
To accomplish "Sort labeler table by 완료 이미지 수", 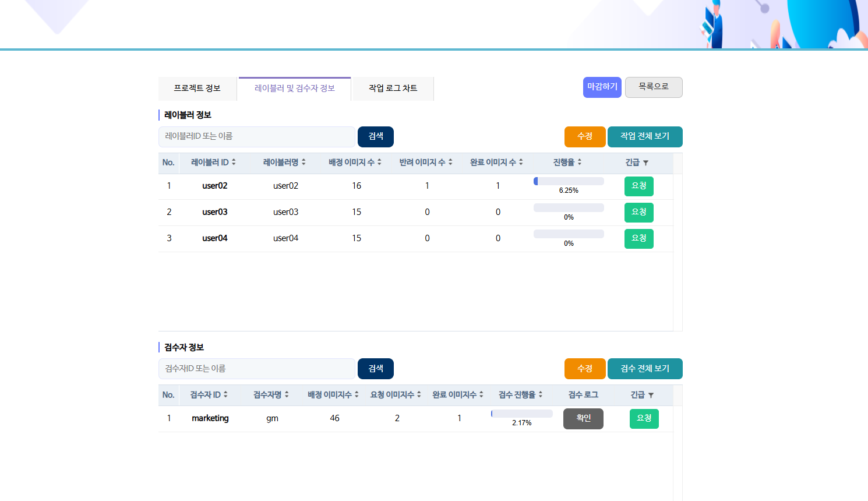I will pos(521,163).
